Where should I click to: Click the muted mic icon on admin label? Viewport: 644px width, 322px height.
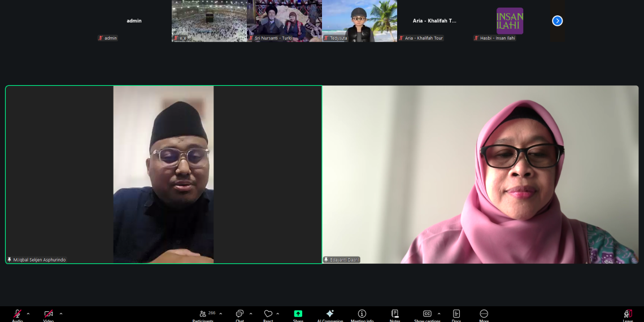(101, 38)
